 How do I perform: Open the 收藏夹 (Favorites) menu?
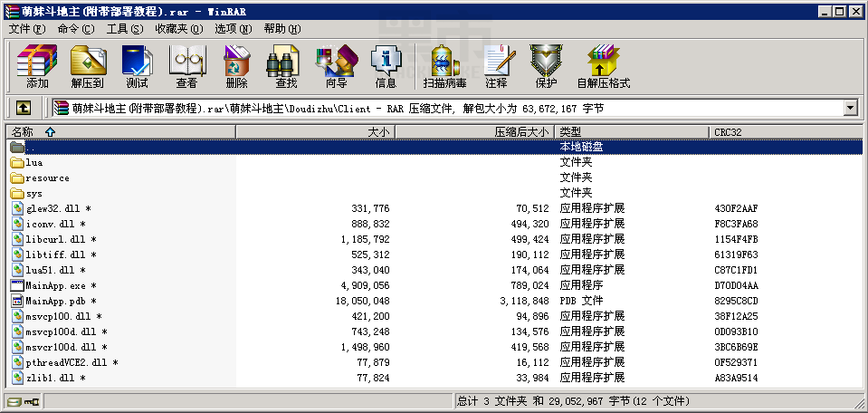179,29
